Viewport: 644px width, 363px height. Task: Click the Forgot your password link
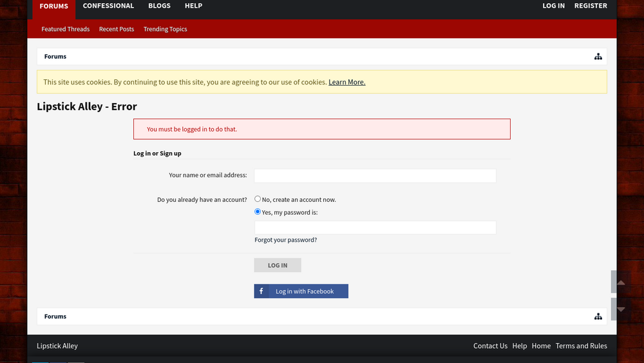285,240
